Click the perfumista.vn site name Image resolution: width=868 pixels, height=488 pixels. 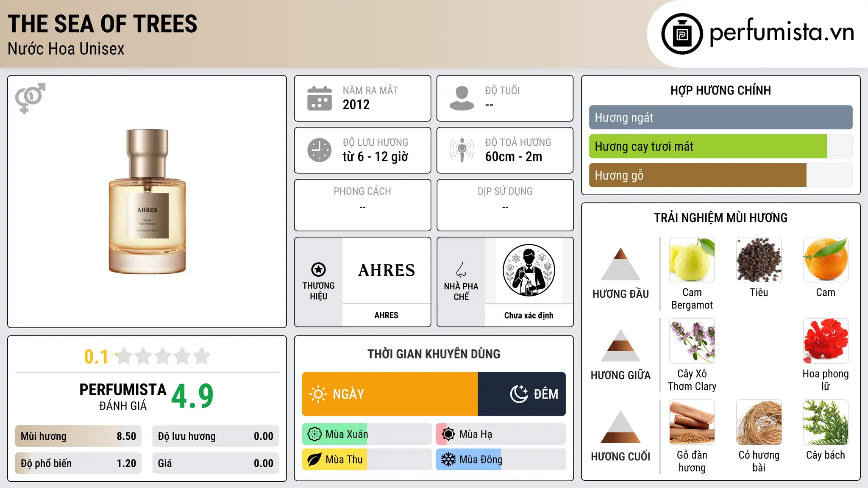(x=782, y=32)
